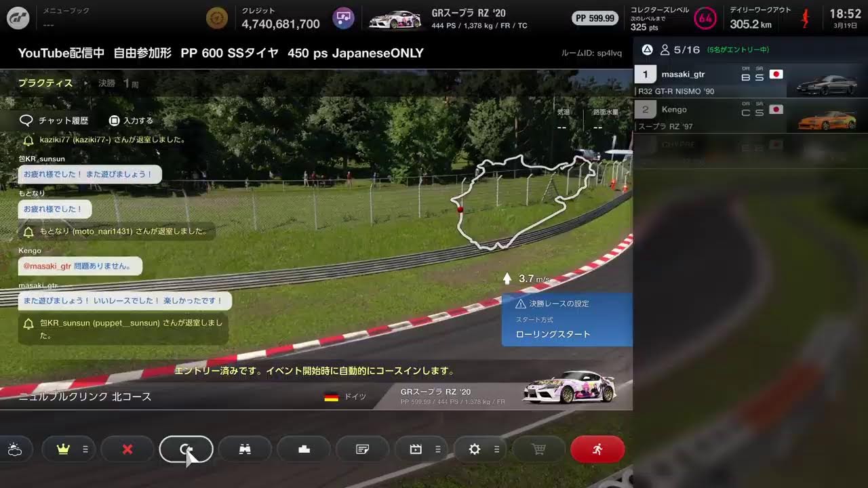Select the binoculars spectate button
The width and height of the screenshot is (868, 488).
click(245, 449)
